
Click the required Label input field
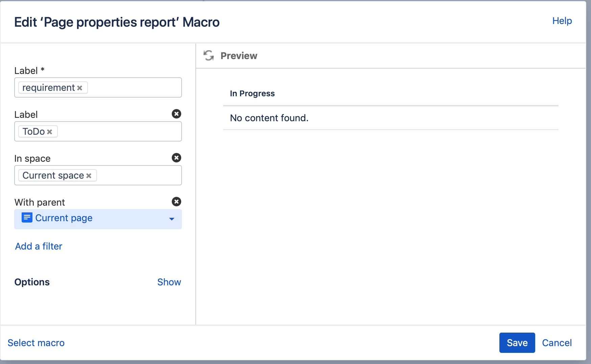[135, 87]
